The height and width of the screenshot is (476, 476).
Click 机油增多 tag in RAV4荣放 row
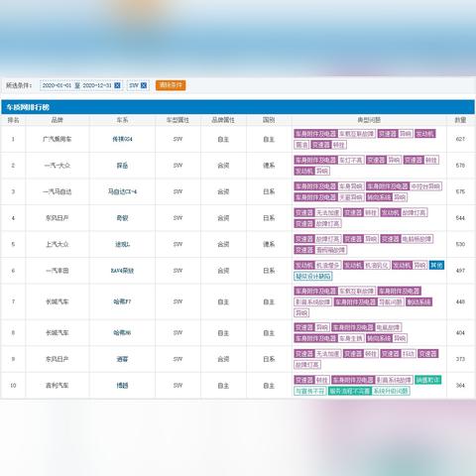coord(327,265)
